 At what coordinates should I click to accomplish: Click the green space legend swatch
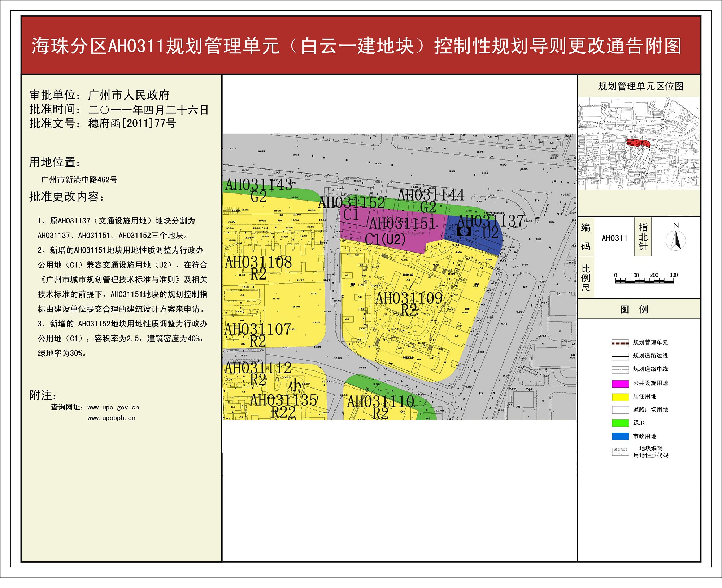[x=620, y=423]
